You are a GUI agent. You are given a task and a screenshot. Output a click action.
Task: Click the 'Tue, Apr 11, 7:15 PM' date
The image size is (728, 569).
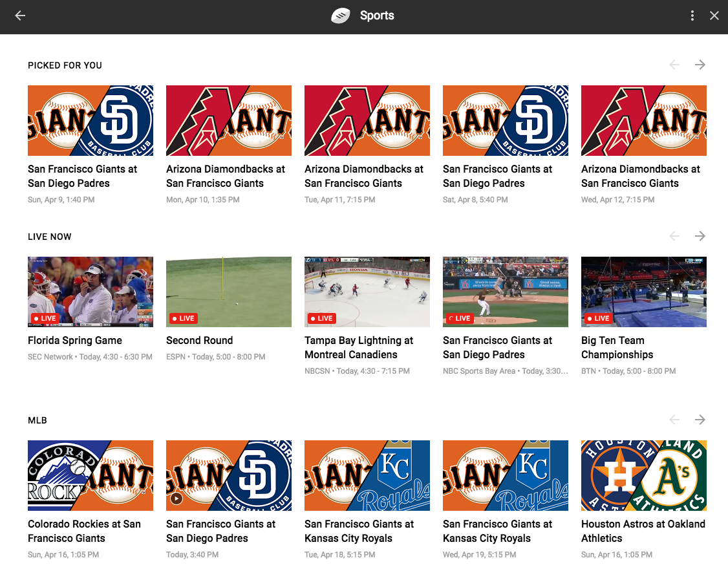(x=340, y=200)
